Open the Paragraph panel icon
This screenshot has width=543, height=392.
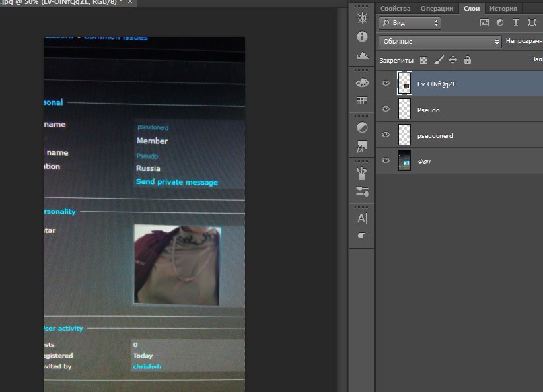tap(362, 237)
